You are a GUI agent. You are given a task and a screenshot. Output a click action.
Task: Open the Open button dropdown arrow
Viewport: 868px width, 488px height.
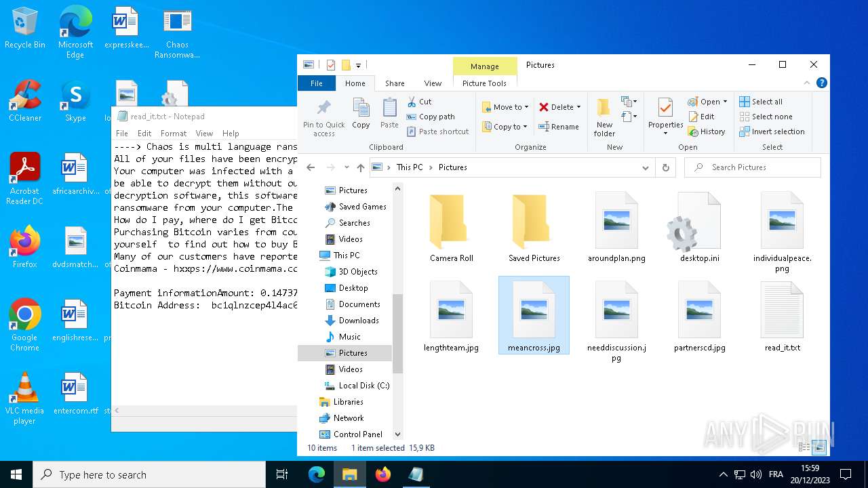[x=725, y=102]
